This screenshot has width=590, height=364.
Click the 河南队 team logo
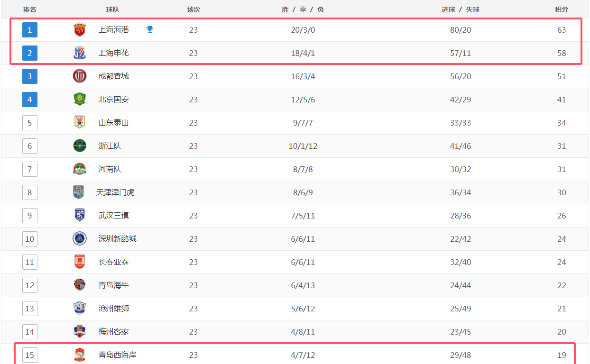80,169
